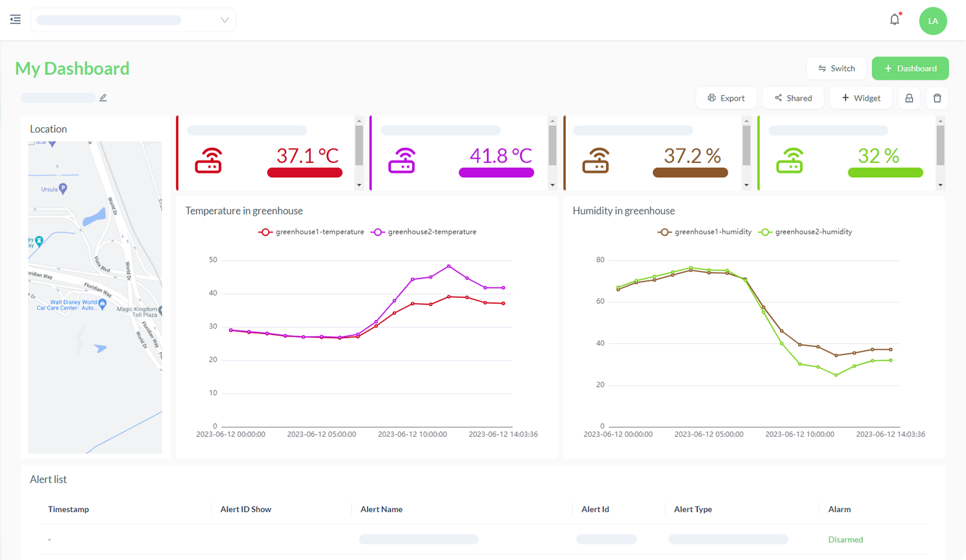966x560 pixels.
Task: Open the LA user profile avatar
Action: (x=933, y=21)
